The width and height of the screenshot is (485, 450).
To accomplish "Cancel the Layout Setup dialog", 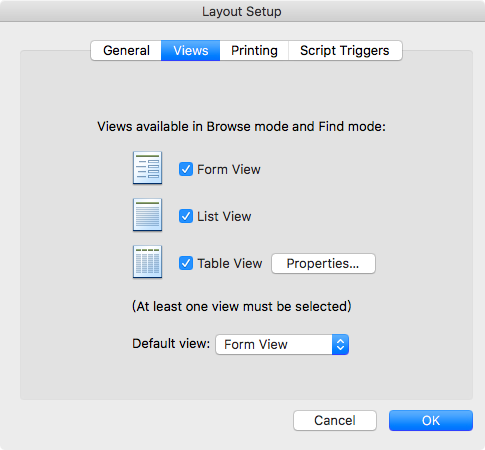I will pos(335,420).
